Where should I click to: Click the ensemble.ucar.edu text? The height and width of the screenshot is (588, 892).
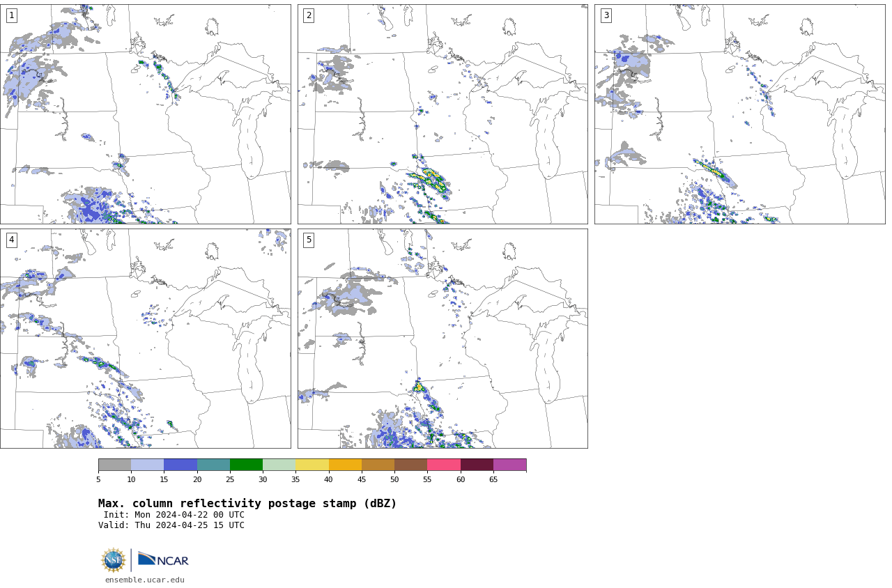[x=145, y=580]
